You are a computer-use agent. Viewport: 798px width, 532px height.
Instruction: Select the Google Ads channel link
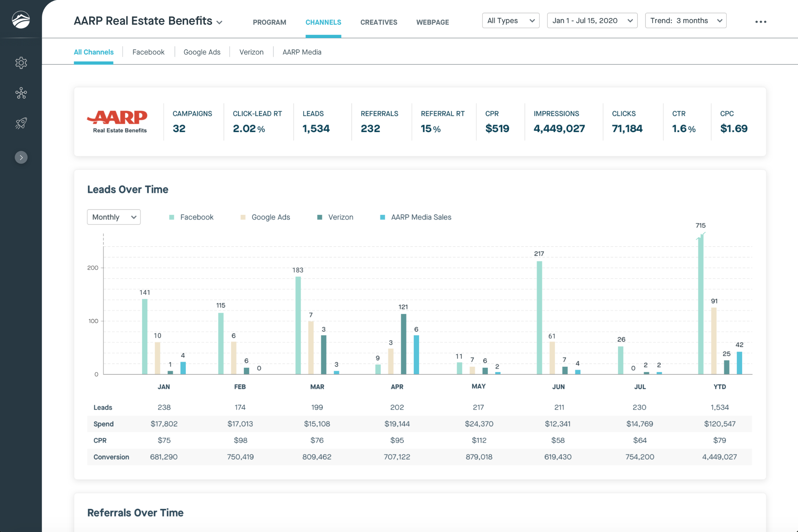(x=202, y=52)
